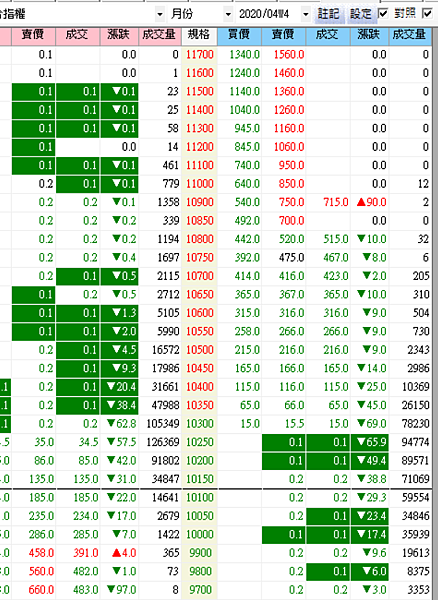Screen dimensions: 438x600
Task: Select strike price 11400 cell
Action: pyautogui.click(x=199, y=110)
